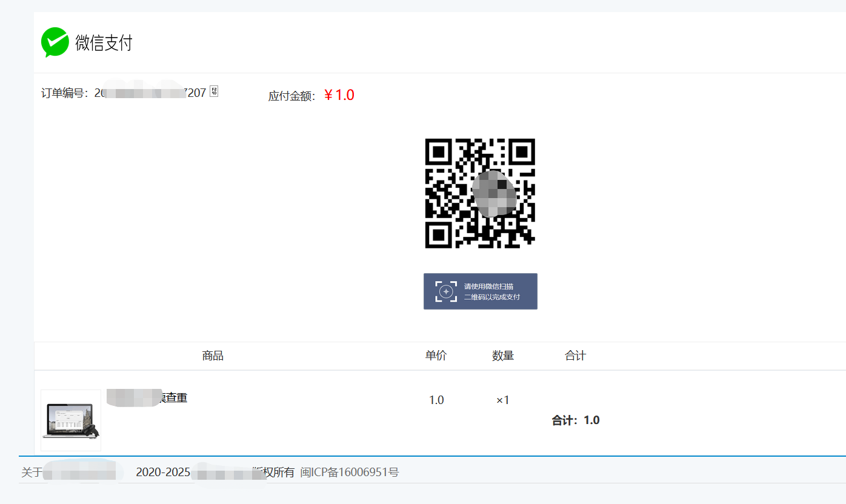
Task: Click the 订单编号 order number text
Action: point(124,93)
